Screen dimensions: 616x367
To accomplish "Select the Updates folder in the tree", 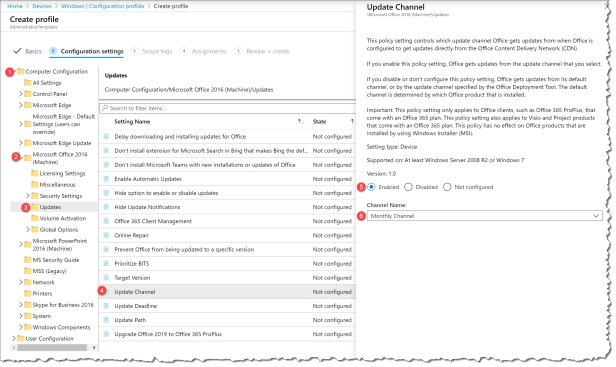I will 50,207.
